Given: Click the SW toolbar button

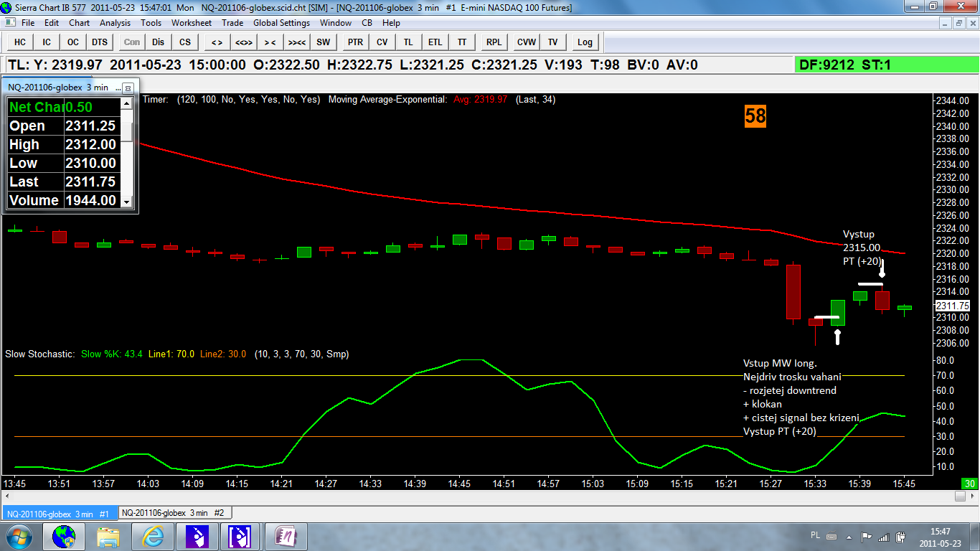Looking at the screenshot, I should point(324,42).
